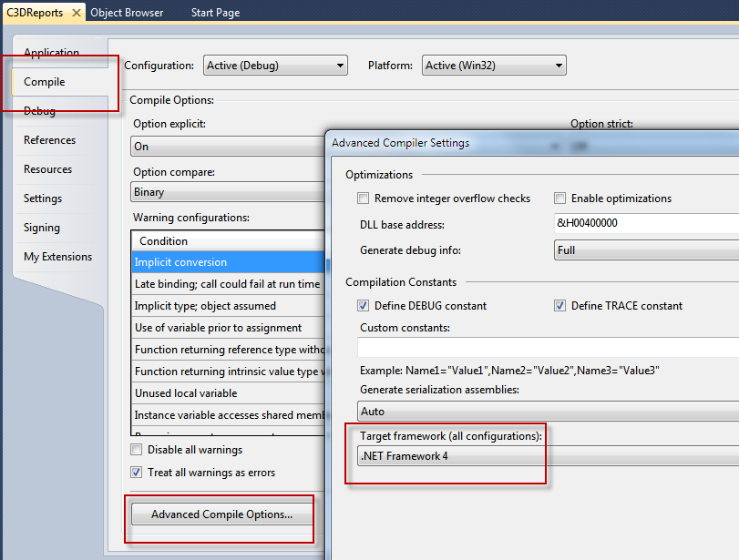
Task: Select the Late binding warning condition
Action: (228, 283)
